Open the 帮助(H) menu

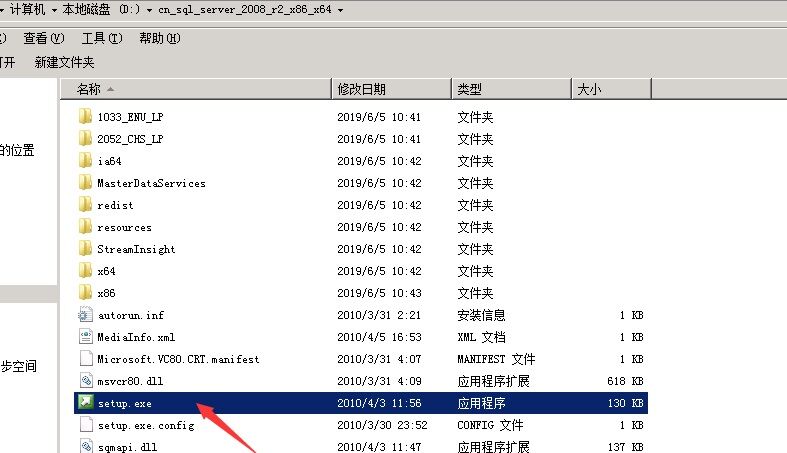(160, 38)
